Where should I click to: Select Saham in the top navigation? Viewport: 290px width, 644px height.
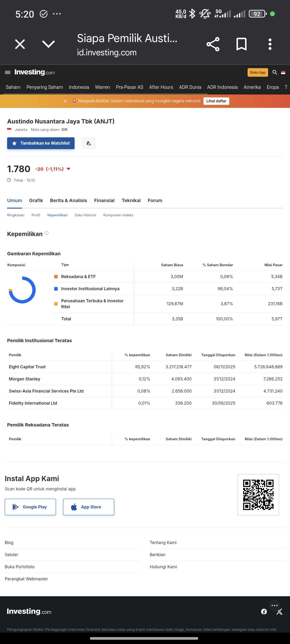click(13, 87)
